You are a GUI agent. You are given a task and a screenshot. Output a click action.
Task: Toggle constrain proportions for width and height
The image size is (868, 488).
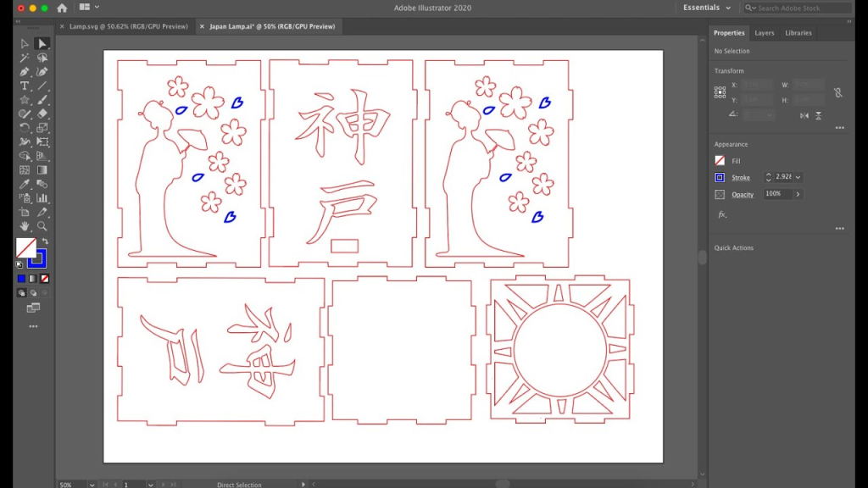[x=838, y=93]
